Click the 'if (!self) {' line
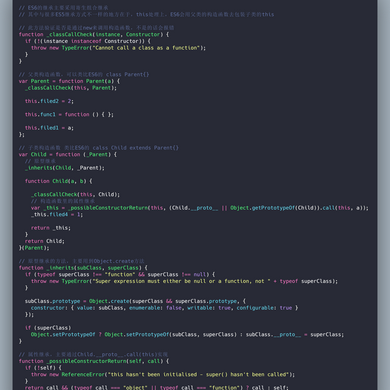Screen dimensions: 390x390 (43, 368)
